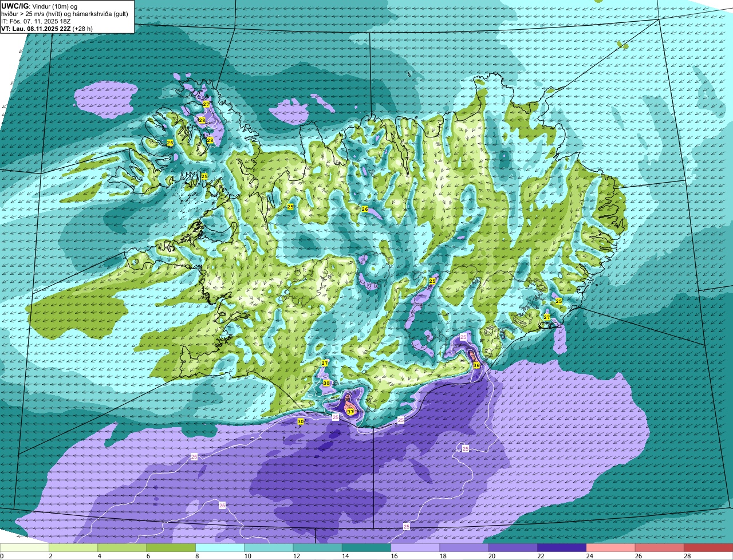733x560 pixels.
Task: Click the legend tick label "4"
Action: [99, 556]
